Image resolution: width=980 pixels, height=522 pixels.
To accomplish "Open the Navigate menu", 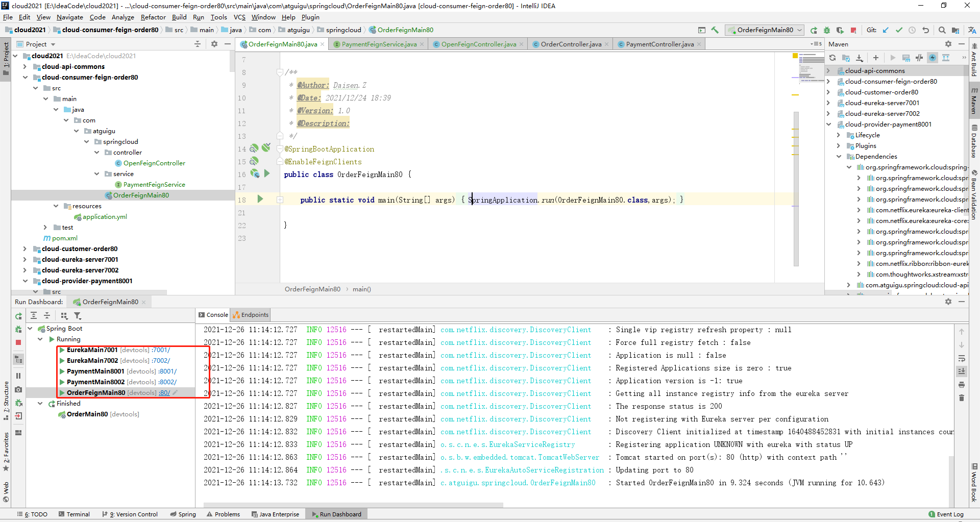I will [70, 17].
